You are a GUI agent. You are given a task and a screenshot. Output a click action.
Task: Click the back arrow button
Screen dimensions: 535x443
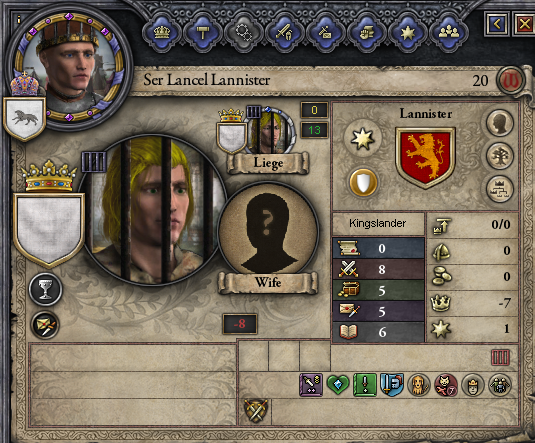[497, 24]
